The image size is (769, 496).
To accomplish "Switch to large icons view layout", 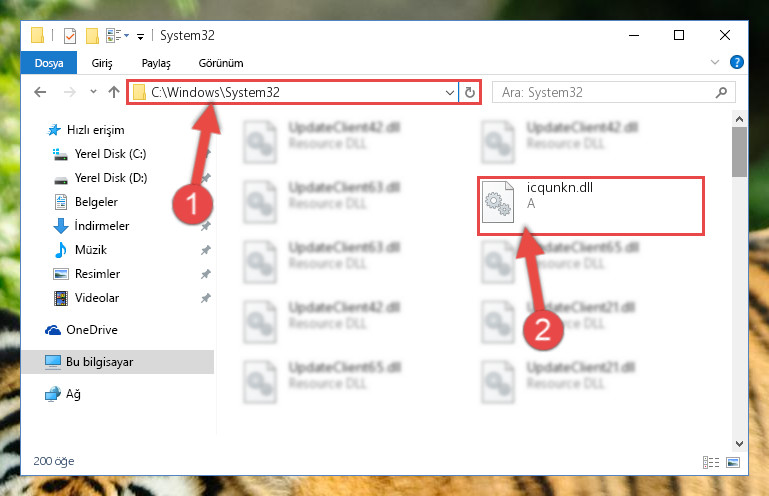I will click(733, 462).
